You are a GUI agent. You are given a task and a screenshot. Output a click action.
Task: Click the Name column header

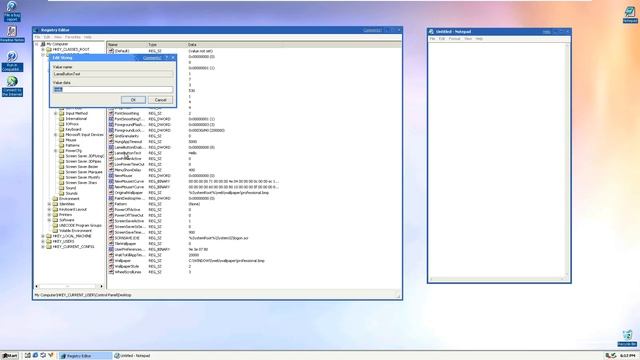click(x=127, y=44)
